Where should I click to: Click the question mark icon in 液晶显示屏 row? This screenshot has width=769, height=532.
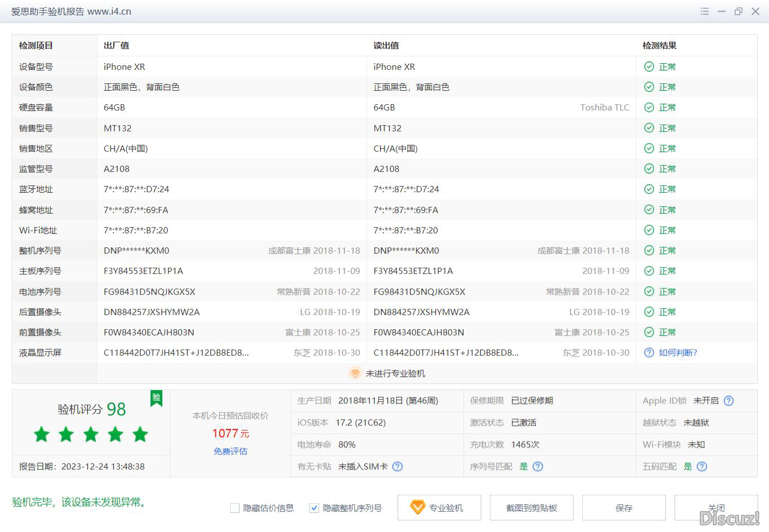(x=649, y=352)
